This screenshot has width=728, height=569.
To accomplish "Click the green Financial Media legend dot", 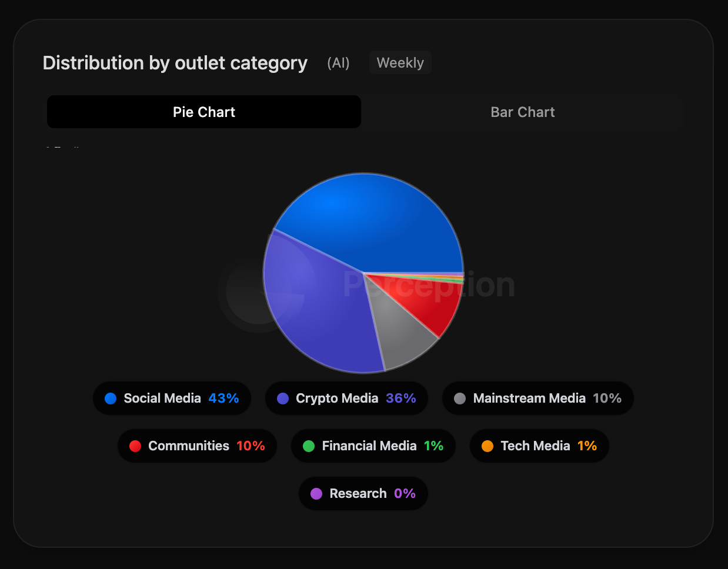I will pos(309,446).
